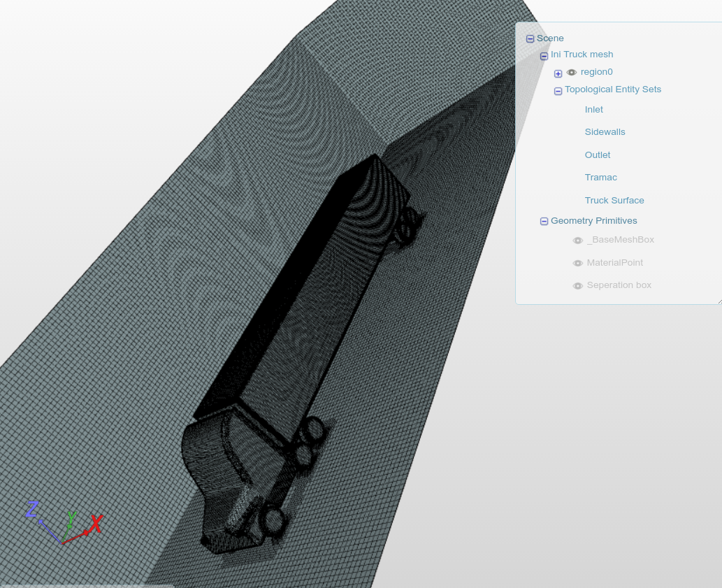Collapse Topological Entity Sets
The image size is (722, 588).
[558, 91]
